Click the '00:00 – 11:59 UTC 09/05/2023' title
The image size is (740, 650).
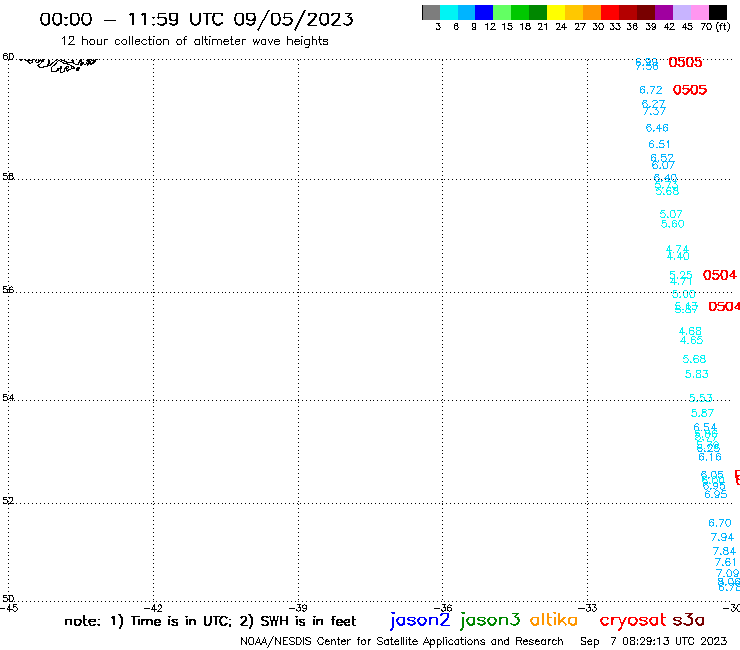click(196, 19)
